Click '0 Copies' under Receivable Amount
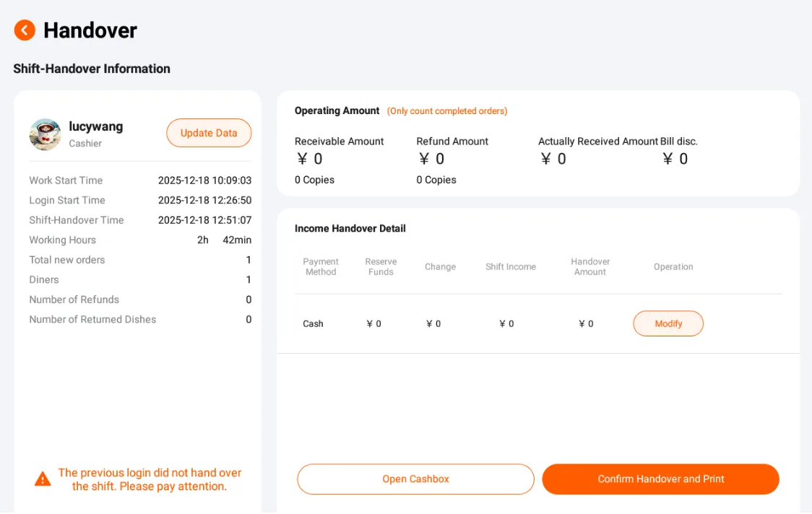812x514 pixels. (x=314, y=180)
